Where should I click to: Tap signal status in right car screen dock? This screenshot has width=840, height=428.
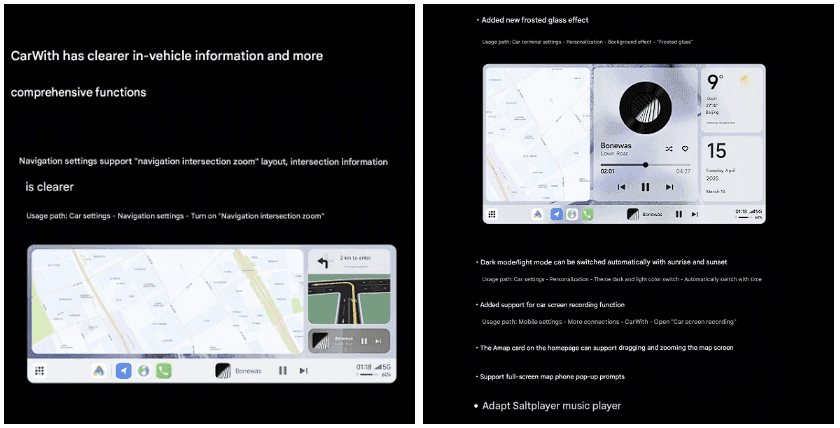tap(755, 212)
